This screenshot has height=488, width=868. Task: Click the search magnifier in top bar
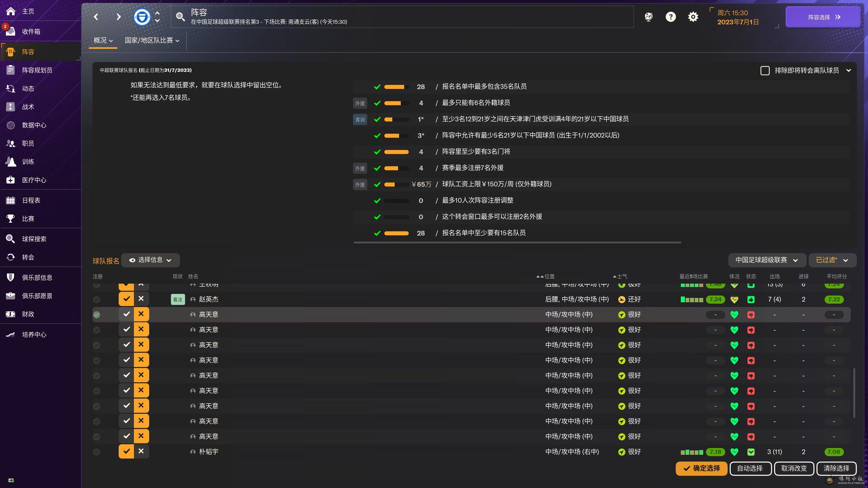click(x=180, y=17)
